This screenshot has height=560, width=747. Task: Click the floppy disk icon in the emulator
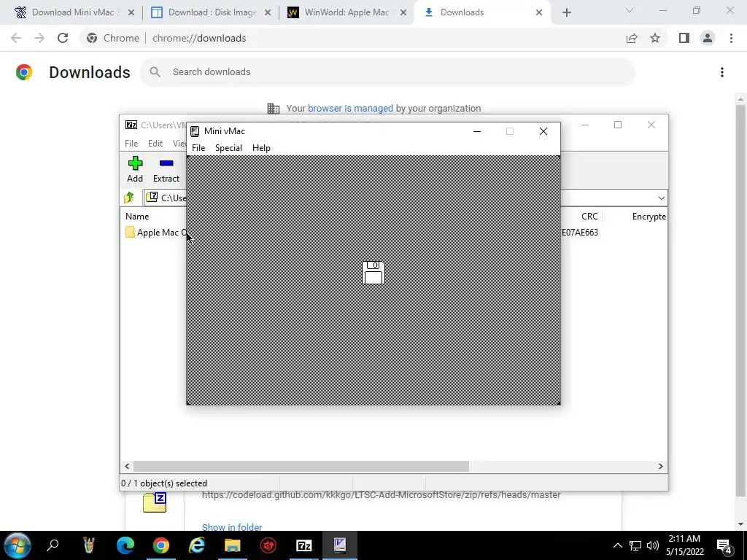click(373, 273)
